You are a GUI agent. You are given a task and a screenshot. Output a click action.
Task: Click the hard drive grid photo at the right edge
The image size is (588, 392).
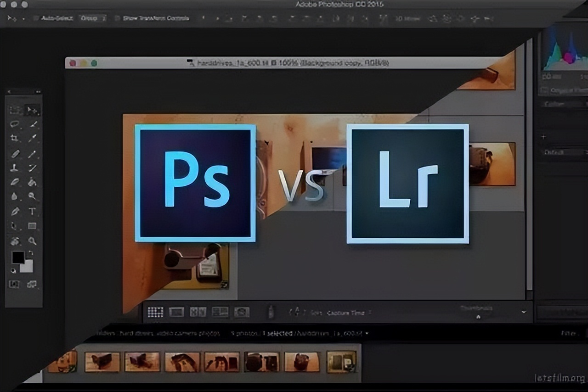coord(492,164)
